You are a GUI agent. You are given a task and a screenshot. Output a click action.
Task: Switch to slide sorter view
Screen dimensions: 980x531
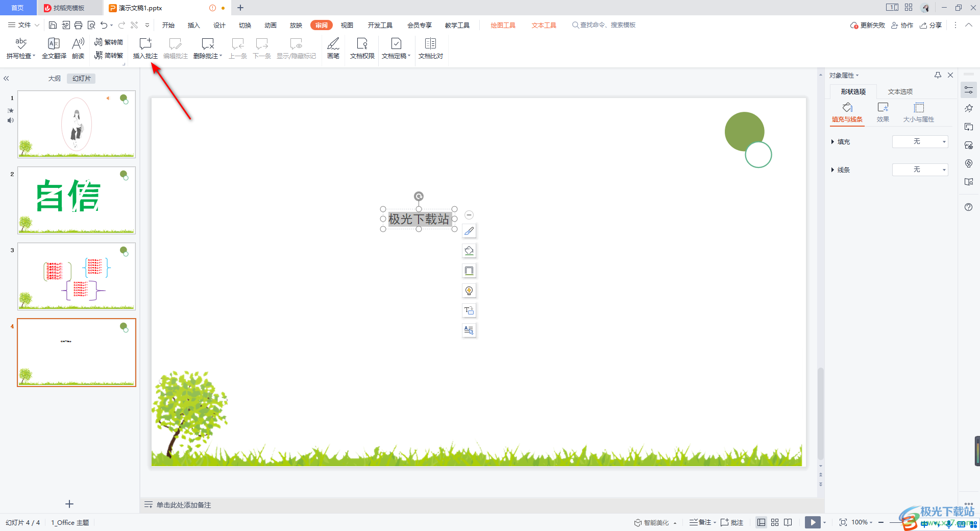(x=775, y=522)
